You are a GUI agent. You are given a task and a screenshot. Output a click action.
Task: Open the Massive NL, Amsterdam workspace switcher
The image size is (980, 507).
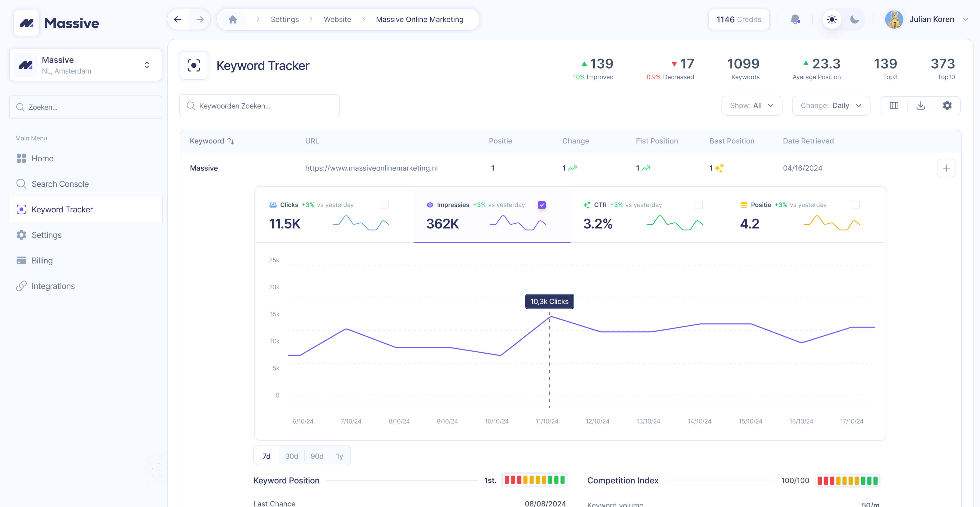[85, 65]
